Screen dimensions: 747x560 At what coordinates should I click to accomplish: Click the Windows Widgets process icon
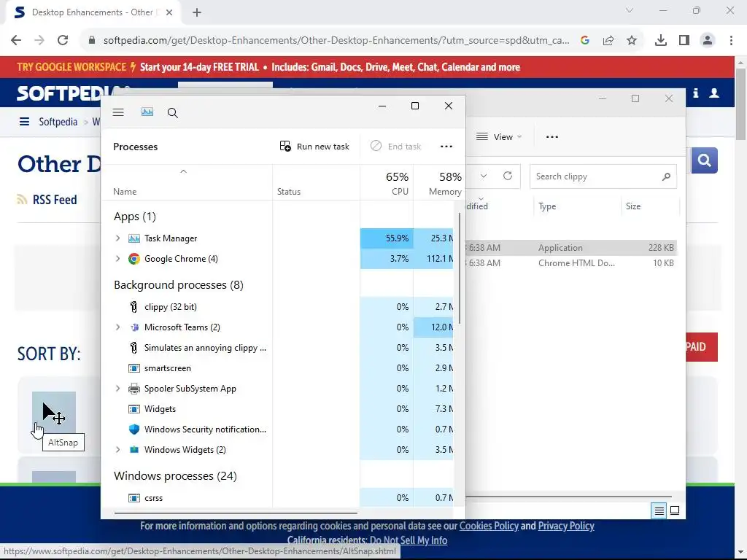(134, 449)
